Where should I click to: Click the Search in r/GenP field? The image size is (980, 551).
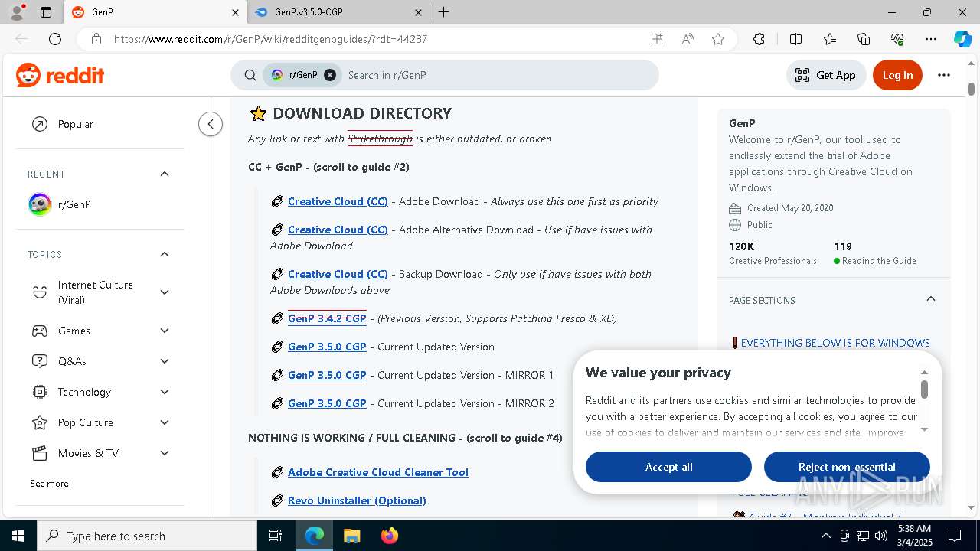(498, 75)
